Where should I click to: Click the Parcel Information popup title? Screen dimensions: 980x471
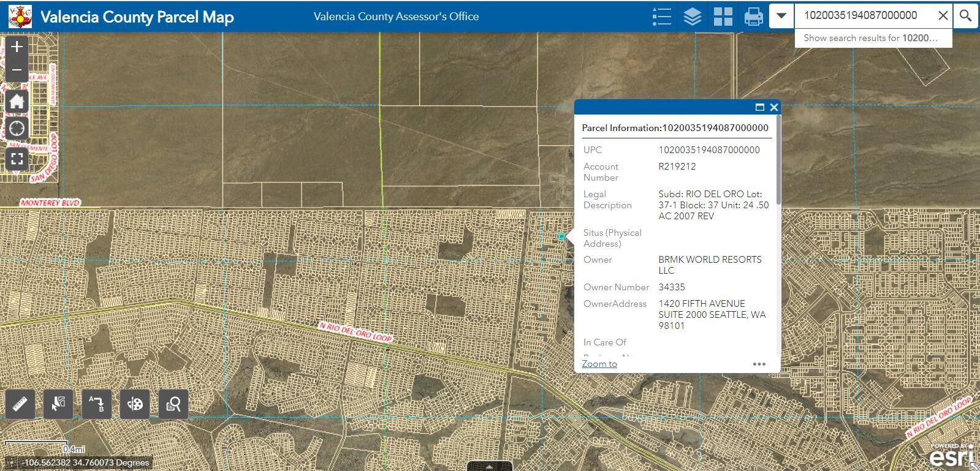(675, 128)
